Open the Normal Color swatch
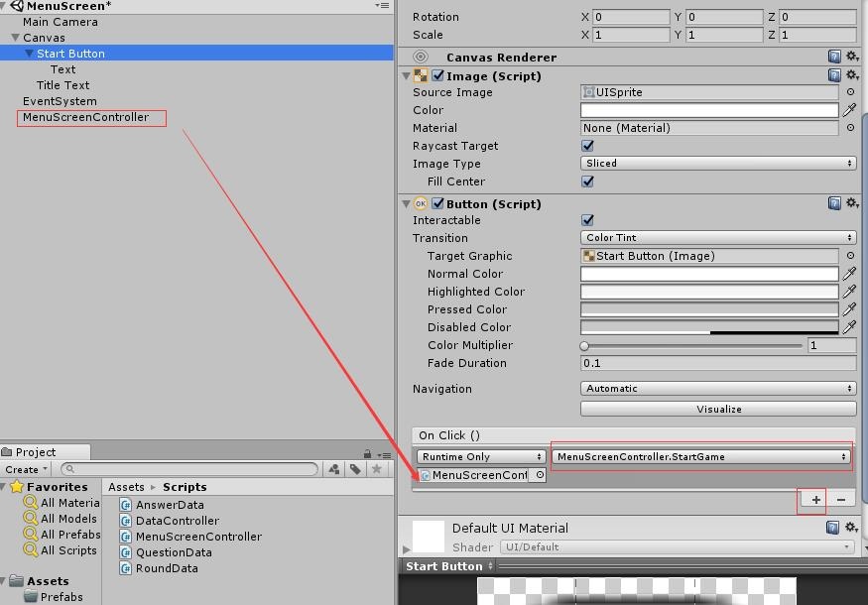Viewport: 868px width, 605px height. 709,274
